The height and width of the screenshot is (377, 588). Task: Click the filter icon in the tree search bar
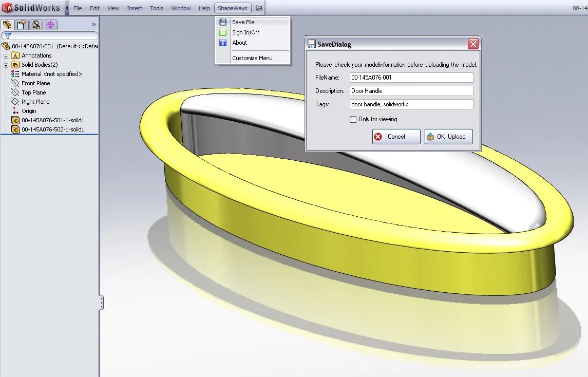point(7,35)
